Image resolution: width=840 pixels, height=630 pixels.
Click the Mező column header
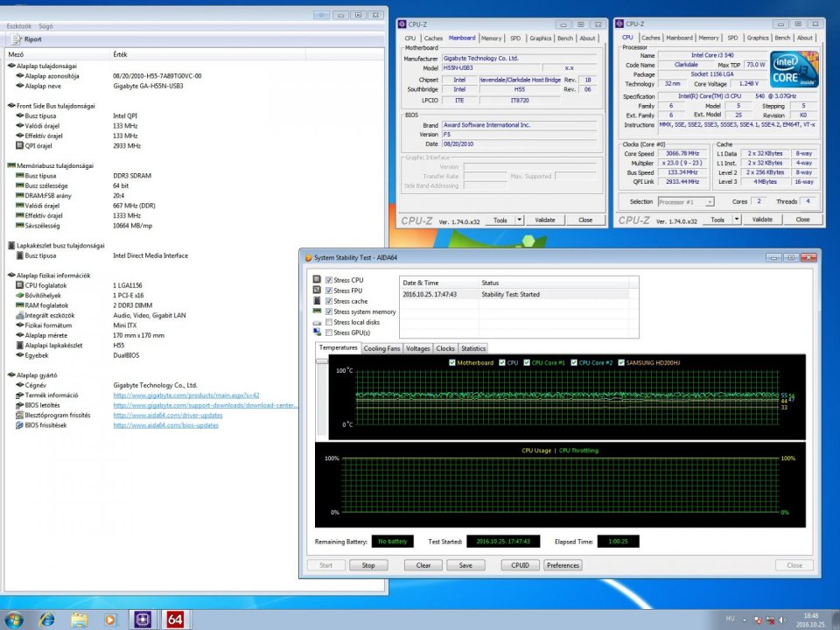click(57, 54)
